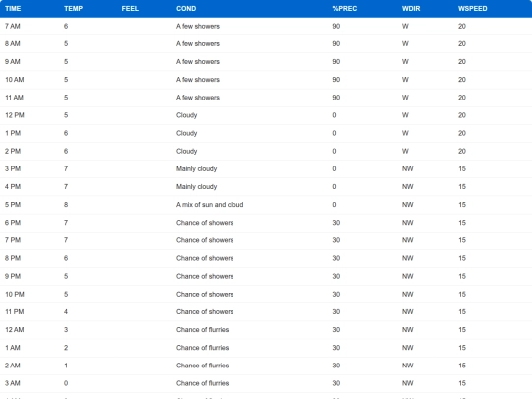
Task: Select the 12 PM time cell
Action: click(x=15, y=115)
